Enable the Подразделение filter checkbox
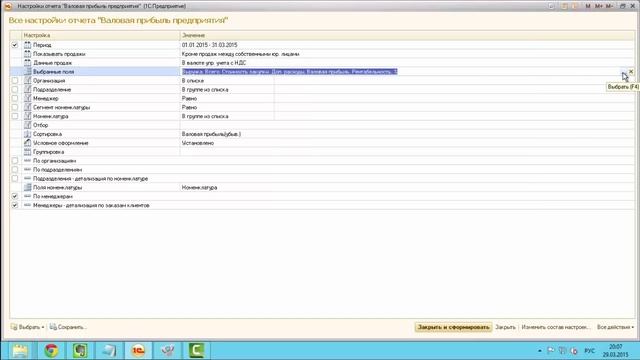640x360 pixels. pyautogui.click(x=15, y=89)
